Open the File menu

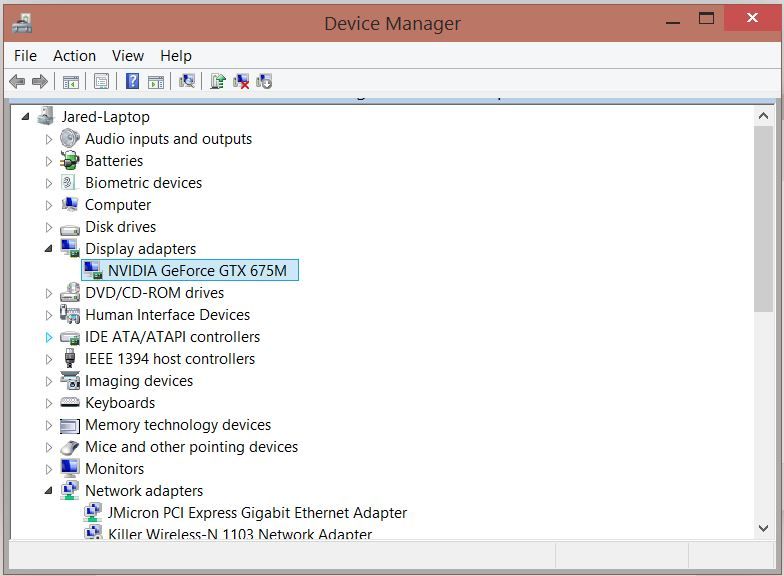25,56
